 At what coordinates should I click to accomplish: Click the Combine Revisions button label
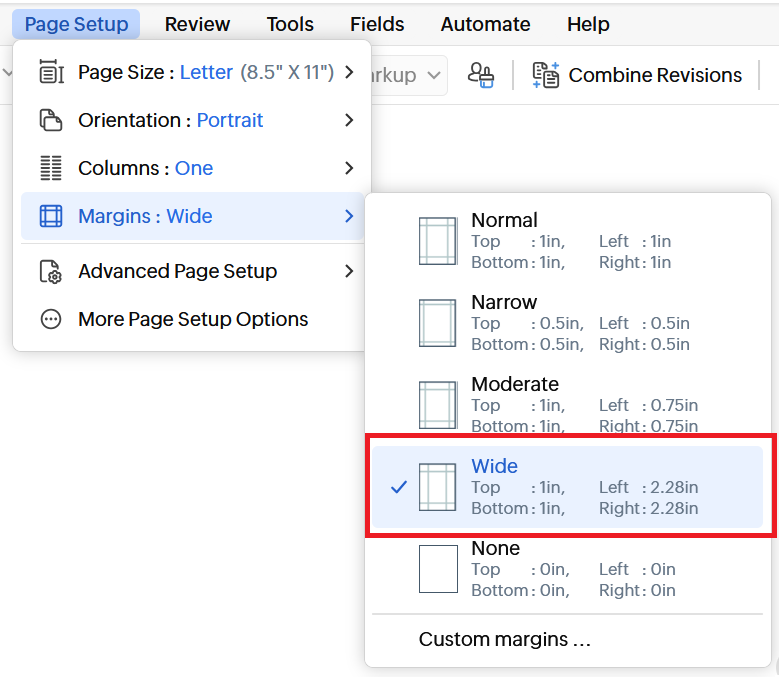click(x=655, y=75)
